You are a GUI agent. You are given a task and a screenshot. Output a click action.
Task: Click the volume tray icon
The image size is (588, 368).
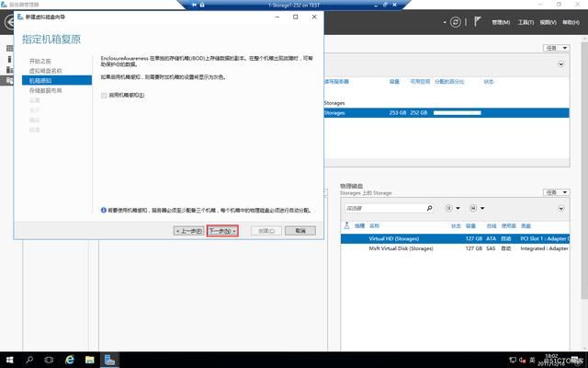click(x=523, y=360)
